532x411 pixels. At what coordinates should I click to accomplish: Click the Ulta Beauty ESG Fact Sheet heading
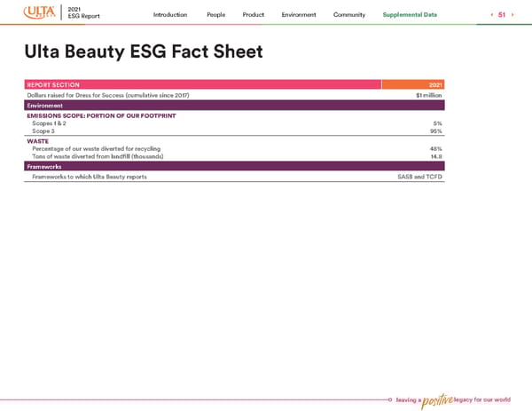(144, 52)
